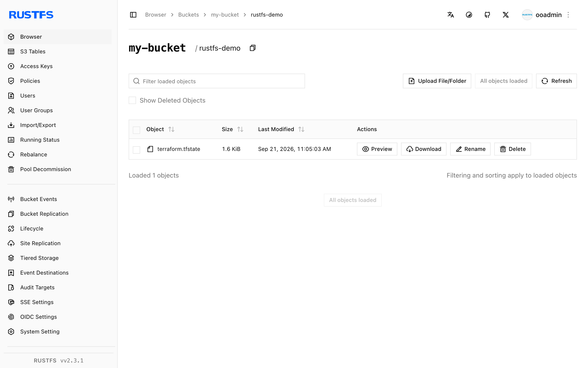Open the ooadmin user menu dots
Viewport: 588px width, 368px height.
click(568, 15)
